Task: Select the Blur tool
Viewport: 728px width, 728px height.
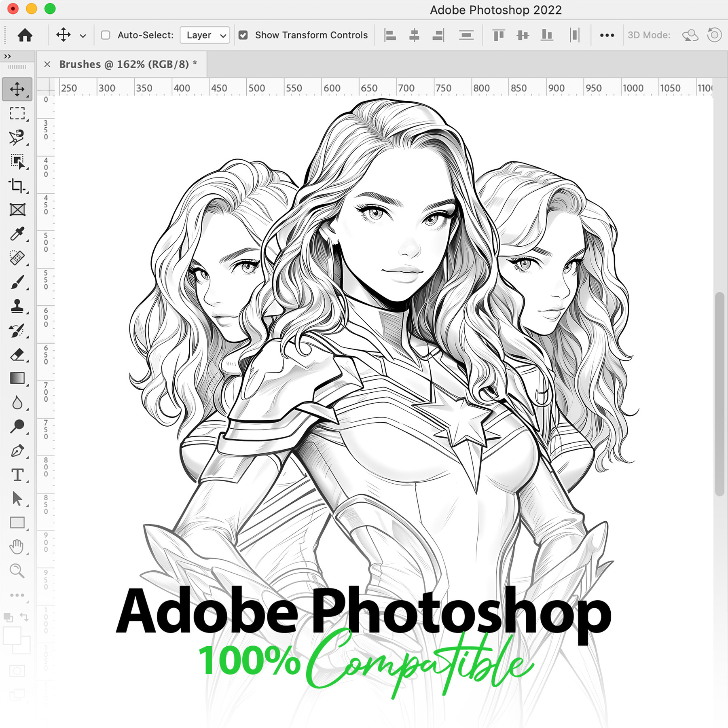Action: (x=17, y=402)
